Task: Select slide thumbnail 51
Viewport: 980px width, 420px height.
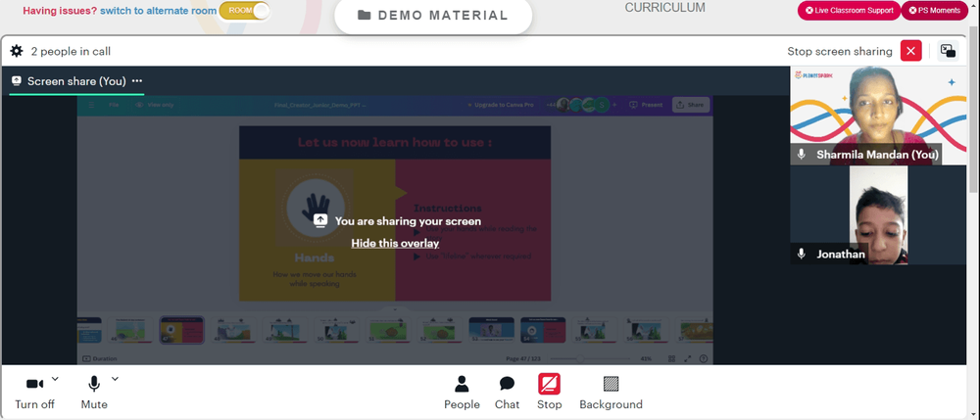Action: (x=389, y=330)
